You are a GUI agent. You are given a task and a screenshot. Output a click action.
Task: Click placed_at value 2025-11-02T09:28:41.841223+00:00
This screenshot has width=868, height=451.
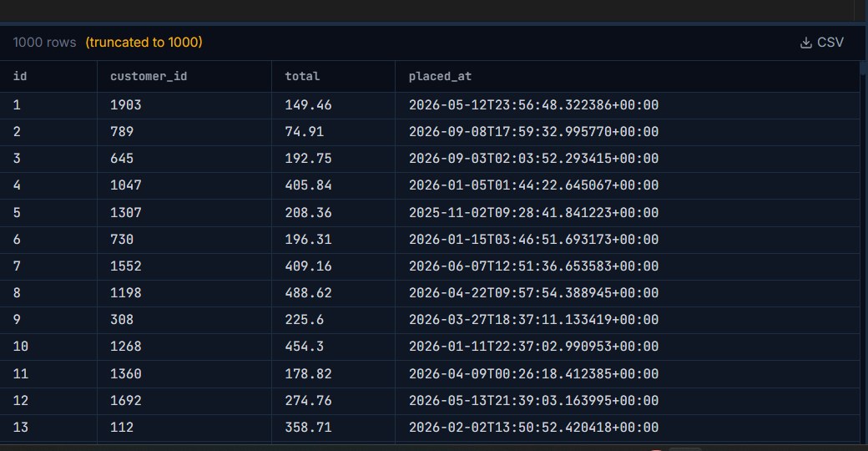point(533,213)
